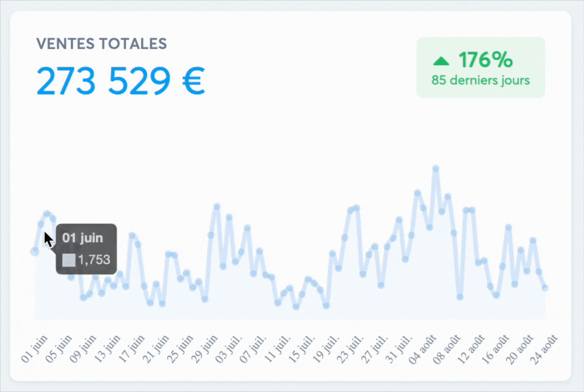Click the 273 529 € total amount
584x392 pixels.
coord(121,81)
